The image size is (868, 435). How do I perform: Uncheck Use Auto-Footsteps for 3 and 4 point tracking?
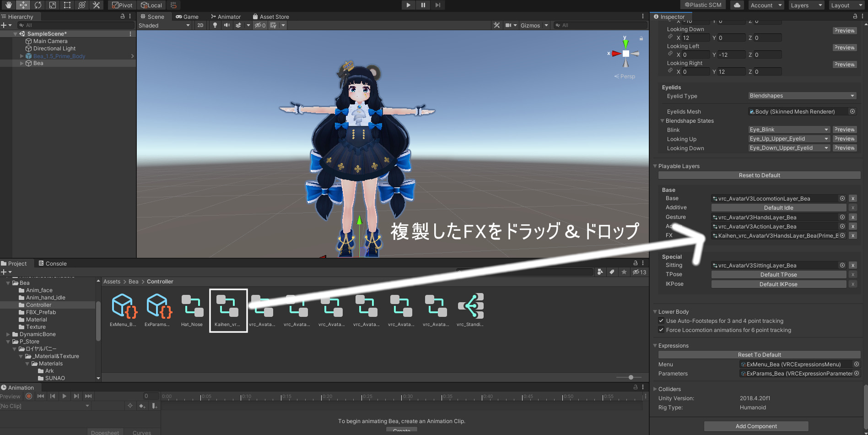point(661,321)
